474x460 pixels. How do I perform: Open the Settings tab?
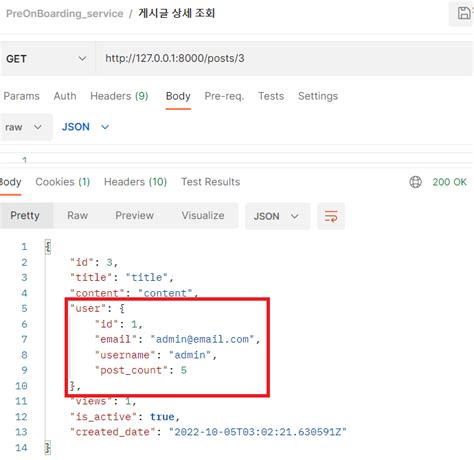[x=318, y=96]
